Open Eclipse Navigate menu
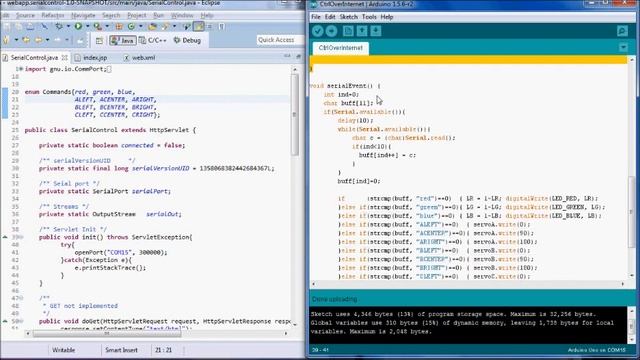Screen dimensions: 640x360 click(x=83, y=16)
